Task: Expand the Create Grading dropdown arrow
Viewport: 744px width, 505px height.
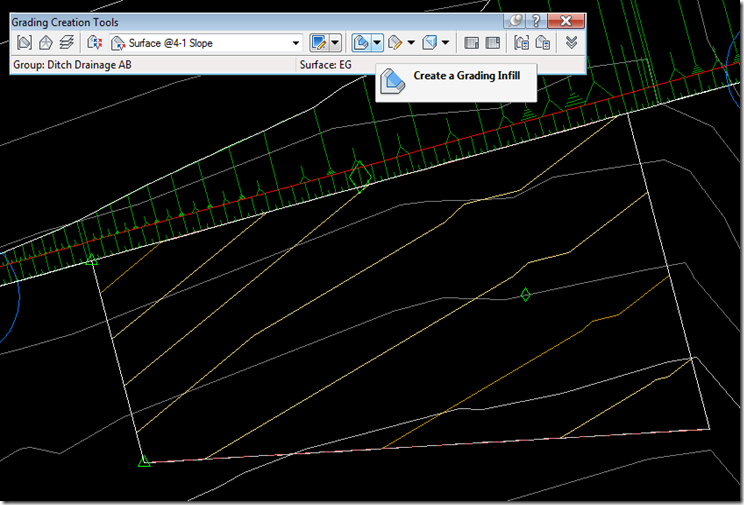Action: [378, 43]
